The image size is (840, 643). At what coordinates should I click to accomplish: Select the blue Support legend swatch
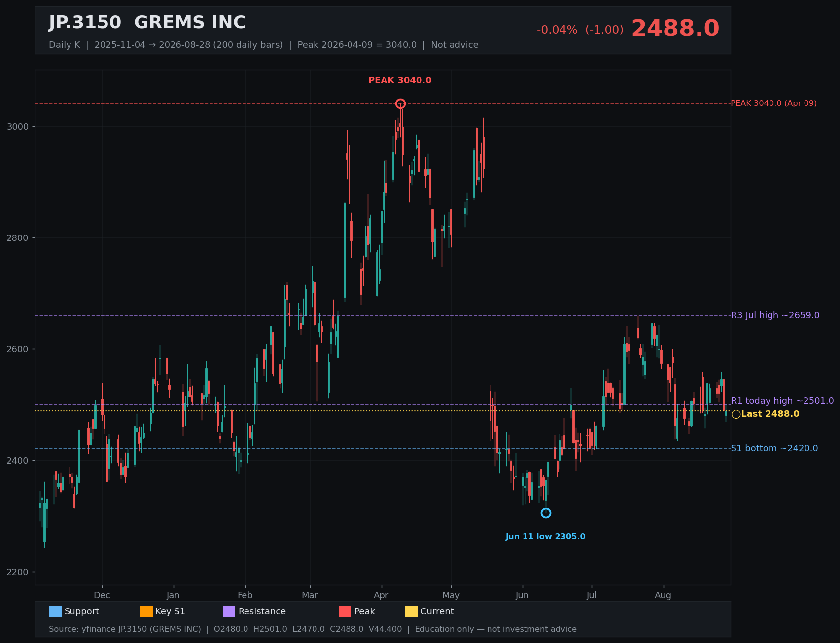[x=55, y=611]
